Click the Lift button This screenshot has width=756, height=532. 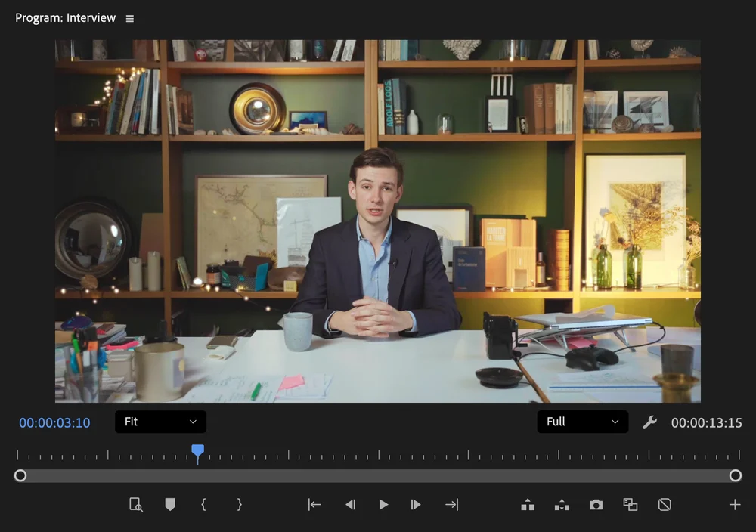(528, 505)
